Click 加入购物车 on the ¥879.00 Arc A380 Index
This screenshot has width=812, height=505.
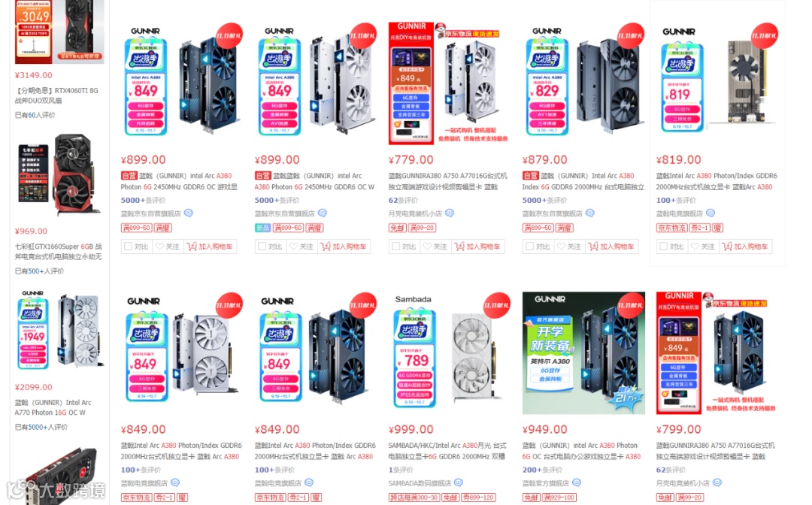tap(611, 246)
